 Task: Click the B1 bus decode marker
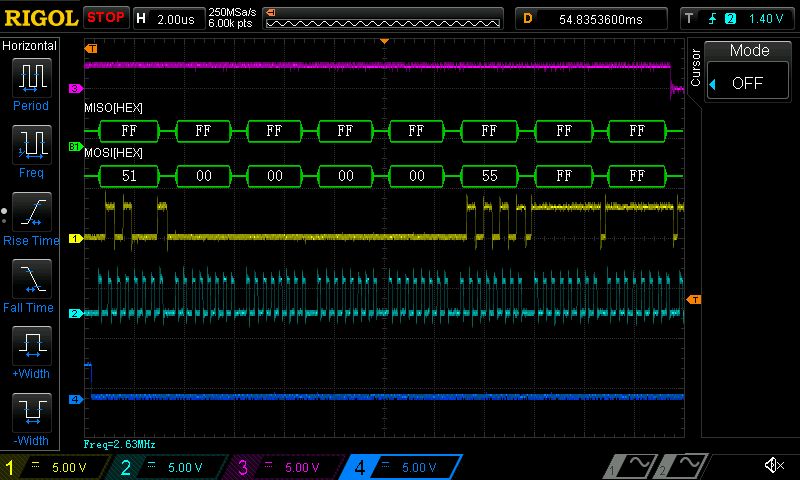[x=76, y=147]
